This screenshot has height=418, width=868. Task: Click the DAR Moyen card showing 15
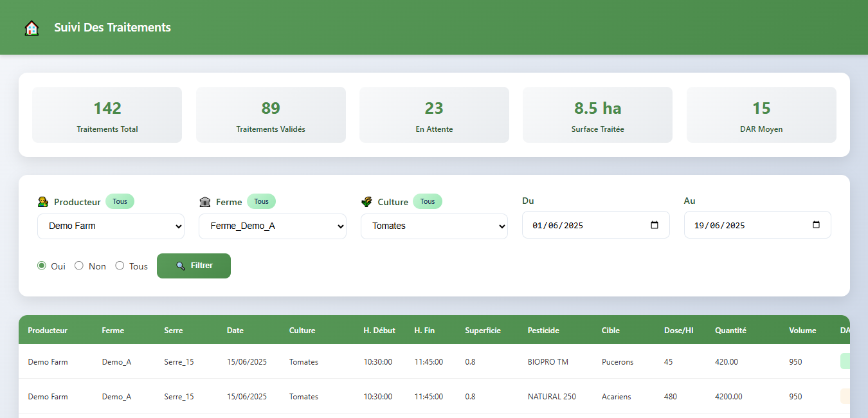tap(761, 114)
